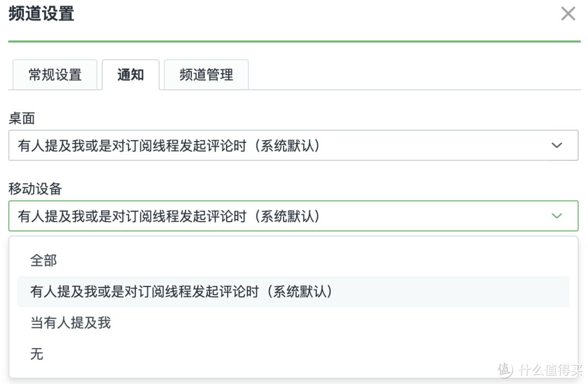
Task: Switch to the 频道管理 tab
Action: [x=206, y=75]
